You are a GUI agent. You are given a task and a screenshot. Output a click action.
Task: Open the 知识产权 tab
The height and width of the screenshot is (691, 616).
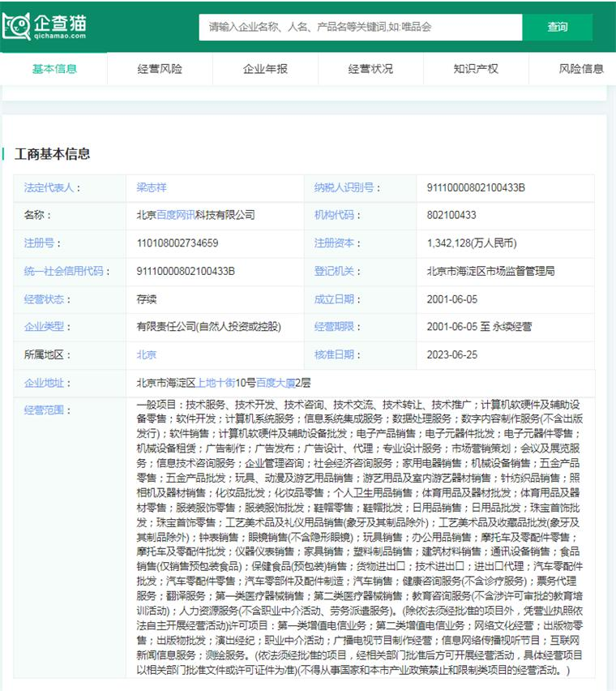[x=476, y=69]
